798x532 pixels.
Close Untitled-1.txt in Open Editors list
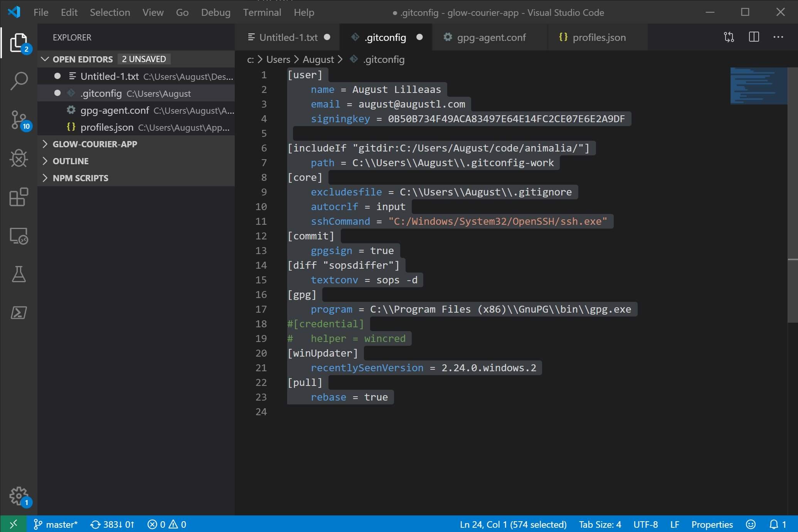tap(57, 76)
